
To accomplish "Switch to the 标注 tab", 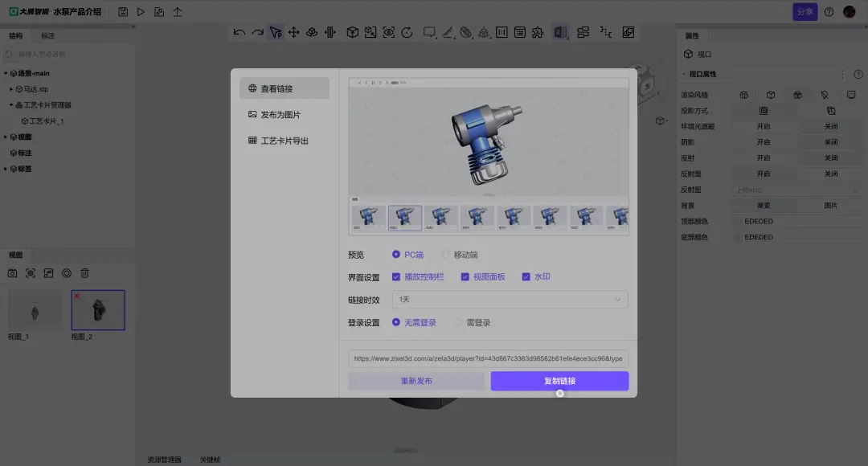I will (47, 35).
